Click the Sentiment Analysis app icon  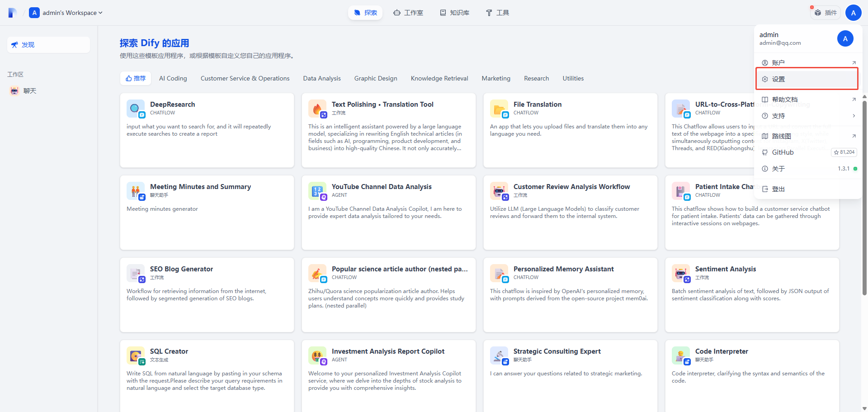(x=681, y=273)
